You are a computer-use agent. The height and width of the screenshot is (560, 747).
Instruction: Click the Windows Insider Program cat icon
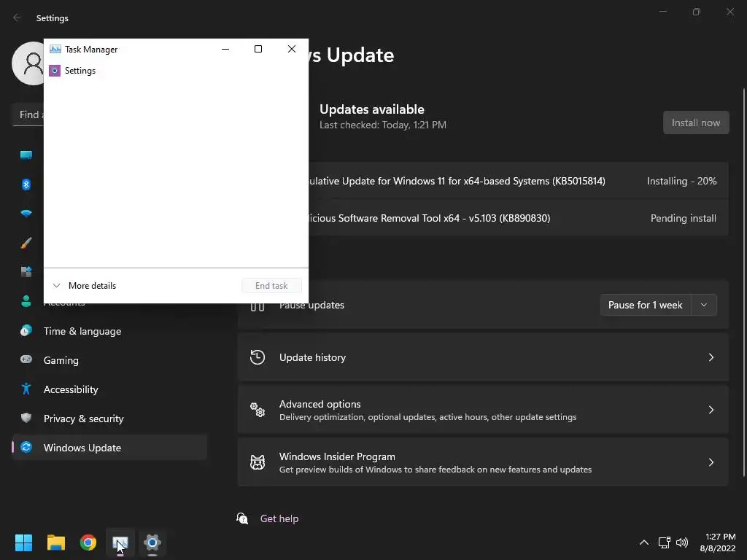[258, 462]
